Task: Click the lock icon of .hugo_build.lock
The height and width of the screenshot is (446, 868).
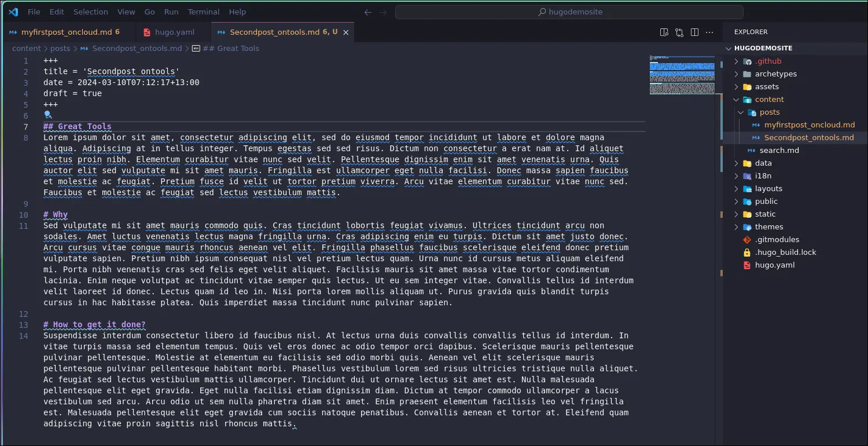Action: [x=747, y=253]
